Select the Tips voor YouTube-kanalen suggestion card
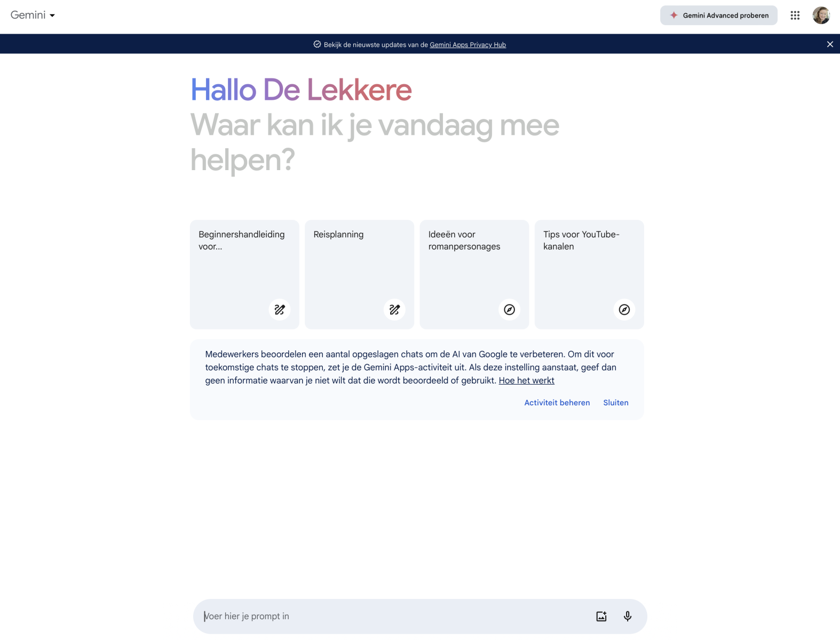 (589, 274)
